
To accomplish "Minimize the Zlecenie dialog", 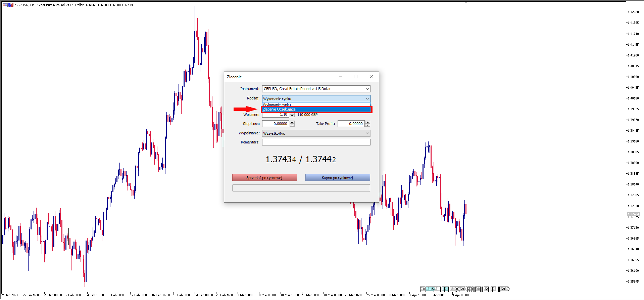I will (x=341, y=77).
